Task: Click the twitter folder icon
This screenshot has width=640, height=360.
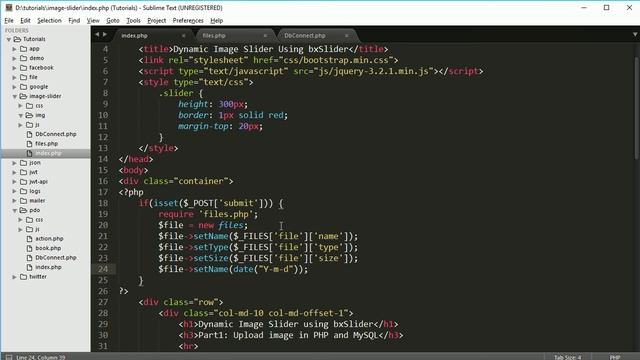Action: tap(24, 276)
